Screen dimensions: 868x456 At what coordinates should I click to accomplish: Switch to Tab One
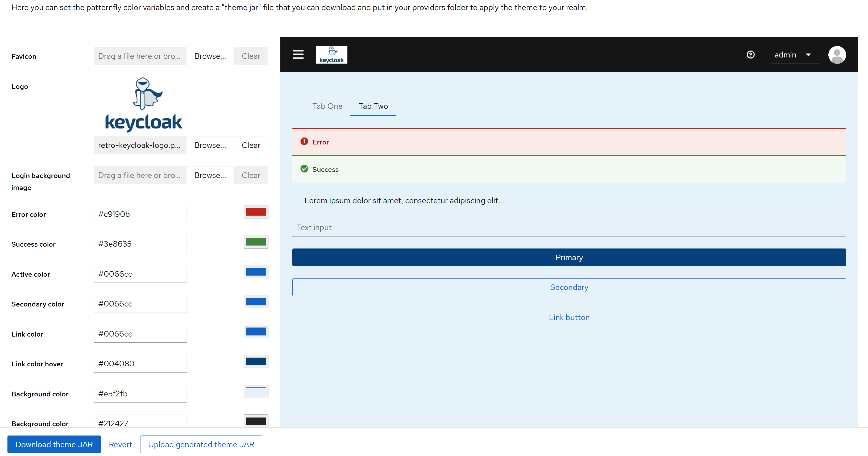tap(327, 106)
